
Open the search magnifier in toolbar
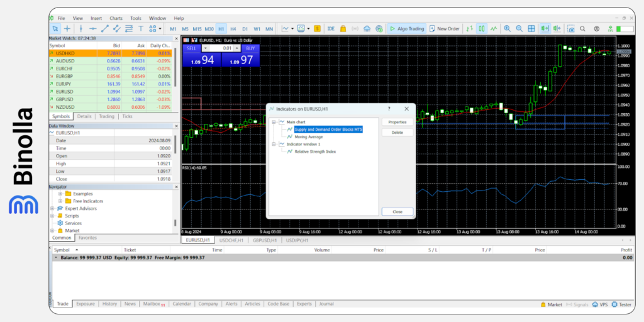(582, 29)
